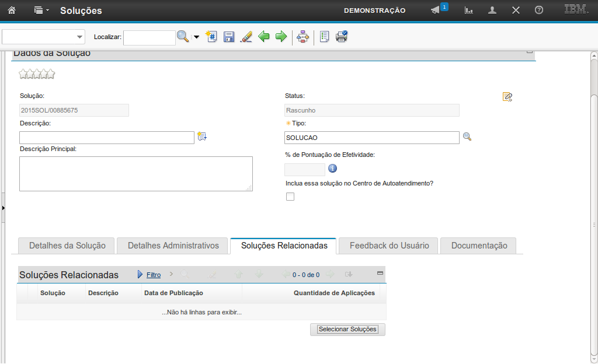Open the Feedback do Usuário tab
Image resolution: width=598 pixels, height=364 pixels.
click(x=389, y=246)
